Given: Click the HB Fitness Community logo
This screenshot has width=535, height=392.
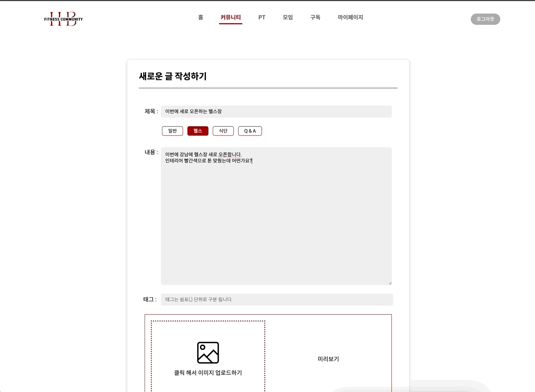Looking at the screenshot, I should pyautogui.click(x=63, y=19).
